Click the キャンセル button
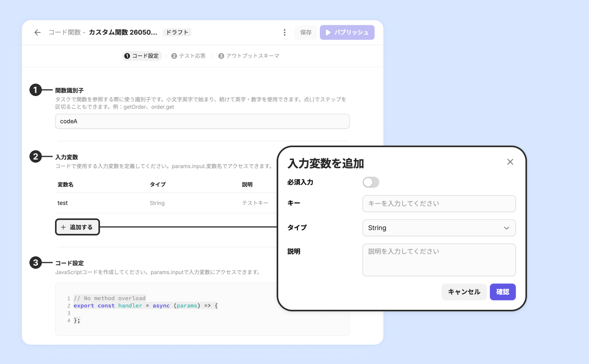The image size is (589, 364). [x=464, y=292]
